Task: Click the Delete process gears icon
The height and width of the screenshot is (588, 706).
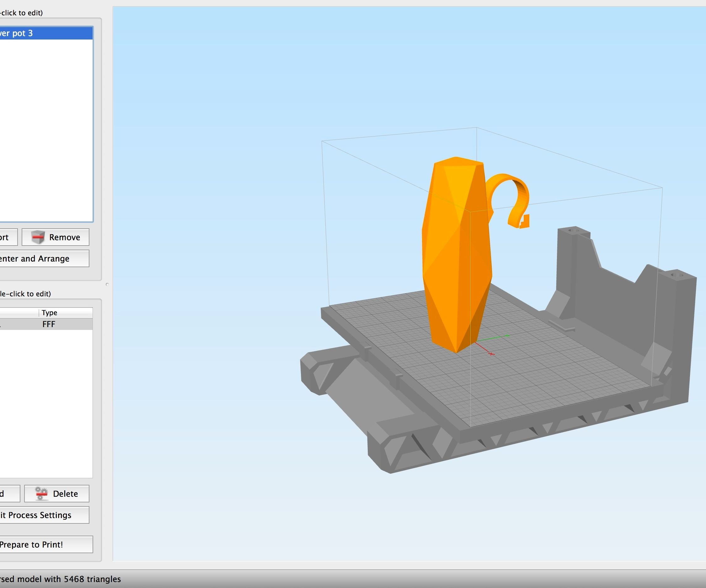Action: pos(41,494)
